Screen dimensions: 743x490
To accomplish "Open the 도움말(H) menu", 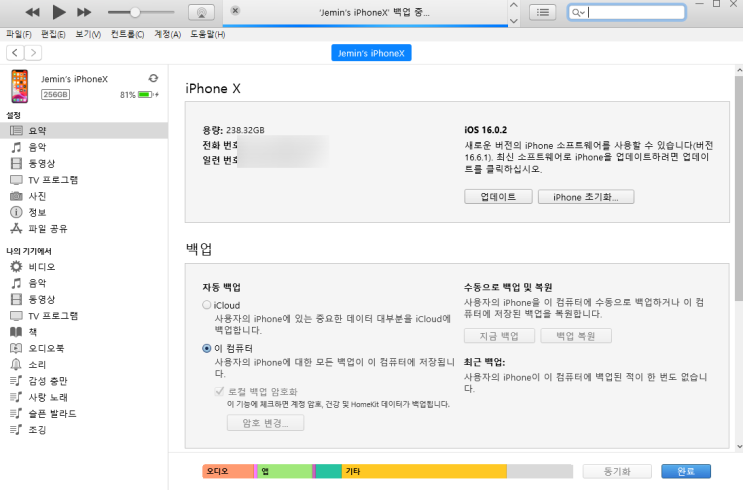I will (x=208, y=34).
